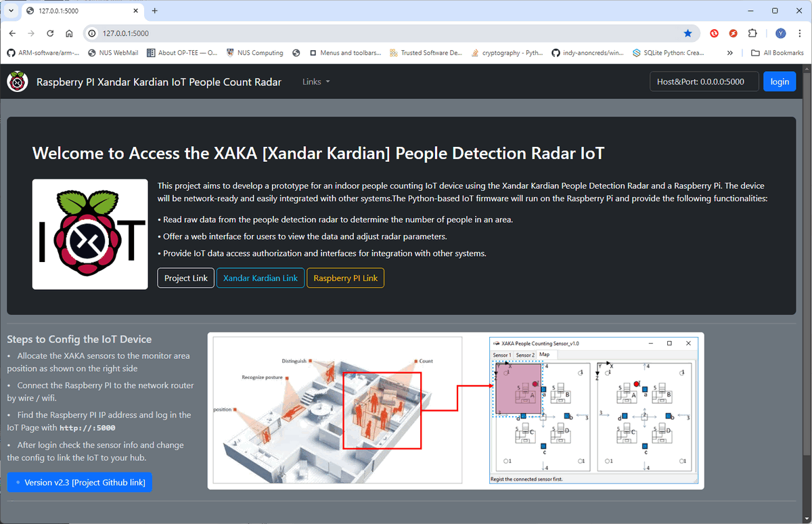Click the IoT Raspberry Pi logo image
This screenshot has height=524, width=812.
[90, 234]
